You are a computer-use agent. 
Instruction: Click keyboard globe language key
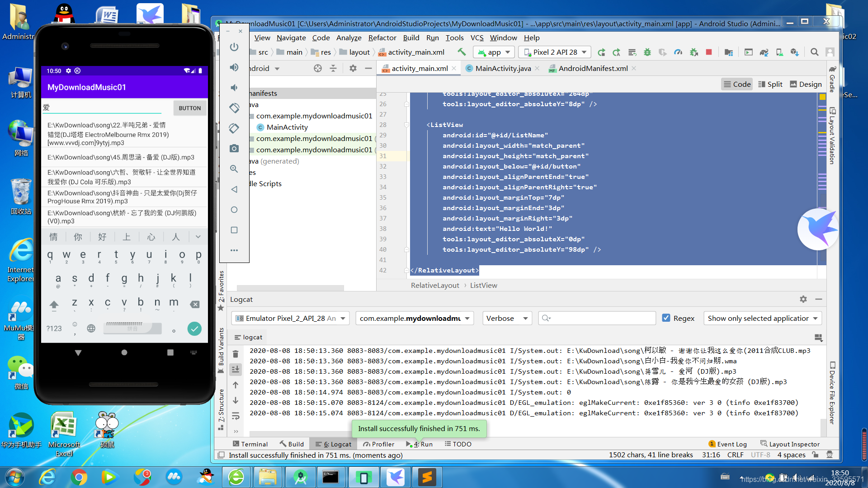tap(91, 328)
